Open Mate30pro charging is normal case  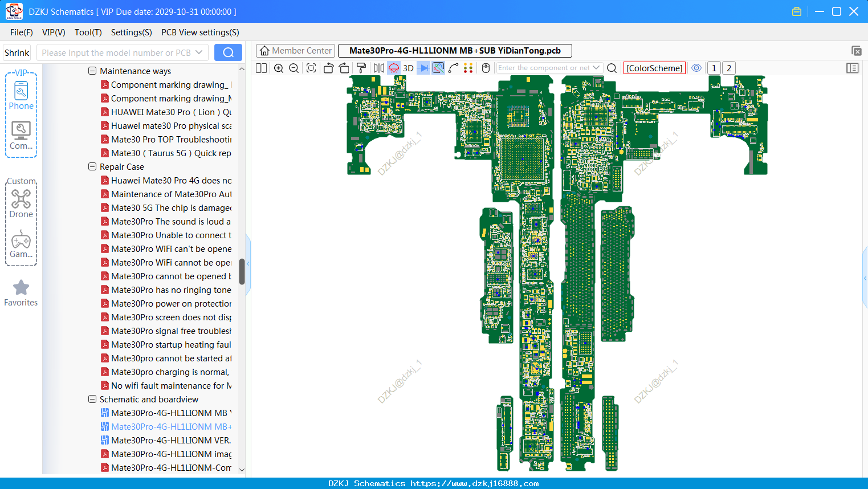click(166, 372)
